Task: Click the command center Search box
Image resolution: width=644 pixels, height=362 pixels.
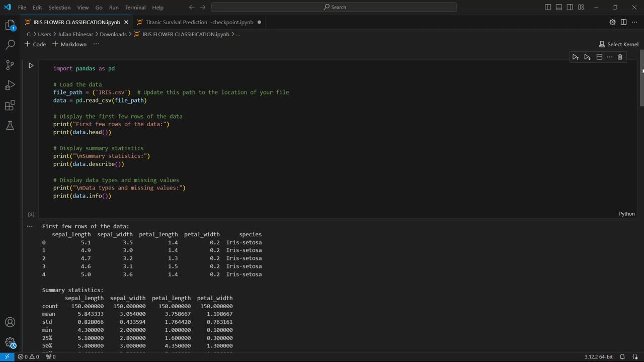Action: 334,7
